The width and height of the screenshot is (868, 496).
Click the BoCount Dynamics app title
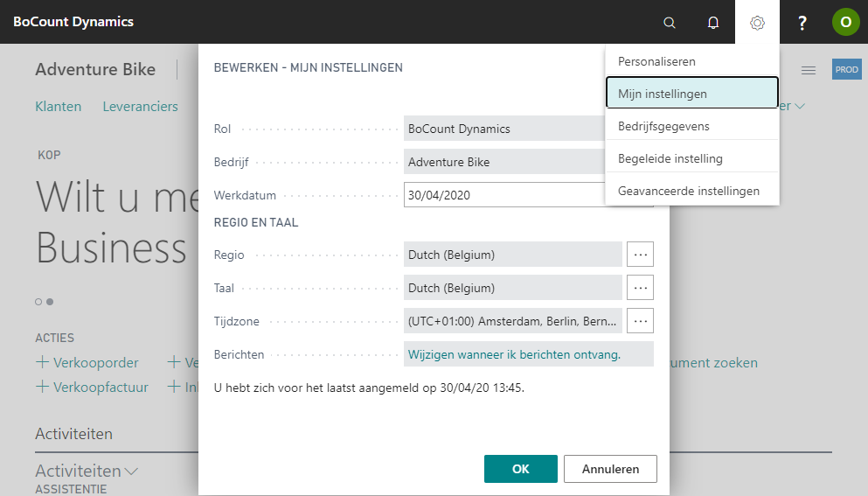pyautogui.click(x=73, y=22)
